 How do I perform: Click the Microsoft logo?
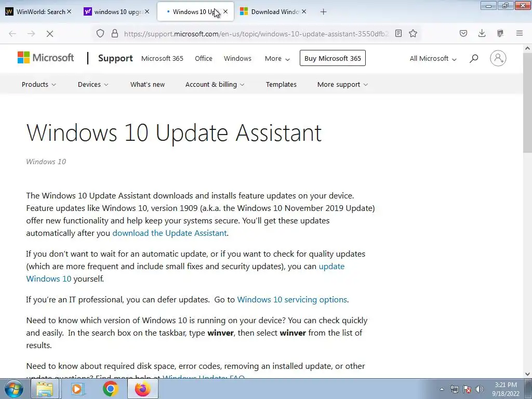coord(46,58)
